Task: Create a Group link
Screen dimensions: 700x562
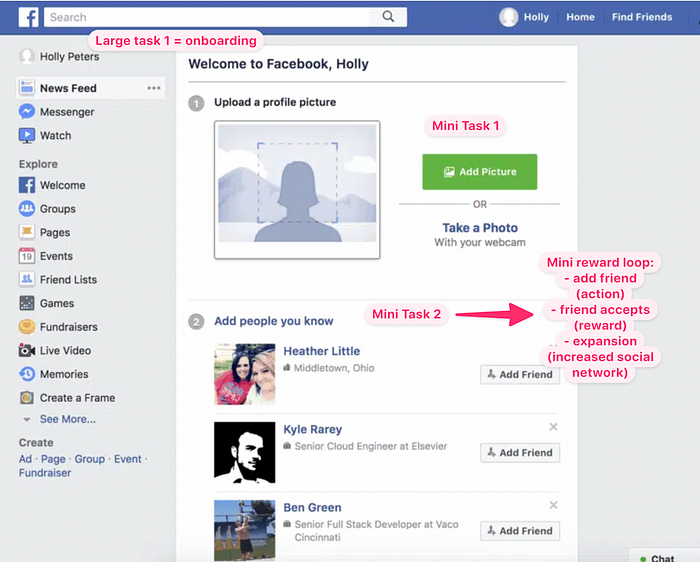Action: [90, 459]
